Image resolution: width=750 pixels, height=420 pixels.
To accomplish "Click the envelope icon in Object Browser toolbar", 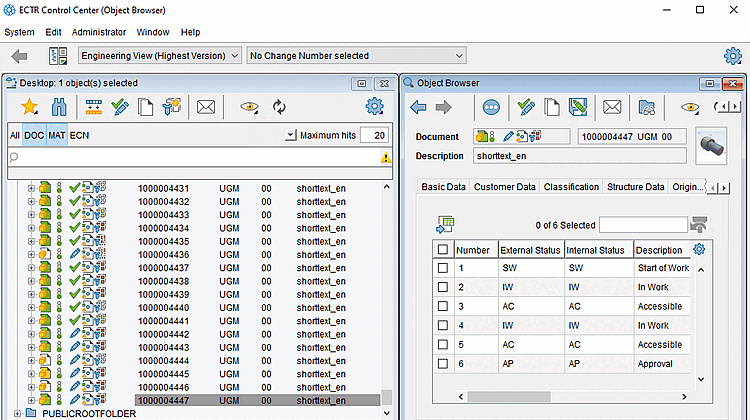I will point(612,107).
